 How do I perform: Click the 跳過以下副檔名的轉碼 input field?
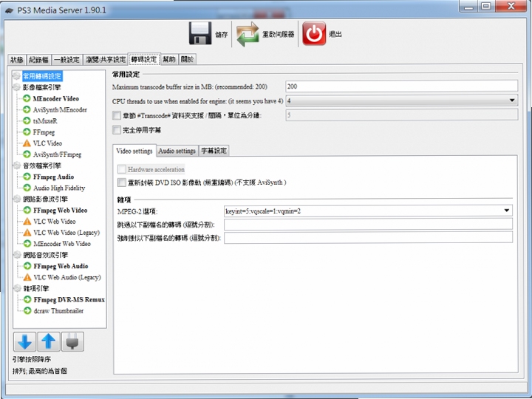[368, 224]
